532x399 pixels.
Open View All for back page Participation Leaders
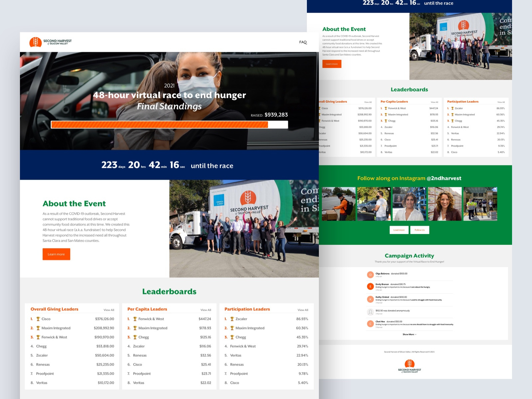pyautogui.click(x=501, y=102)
